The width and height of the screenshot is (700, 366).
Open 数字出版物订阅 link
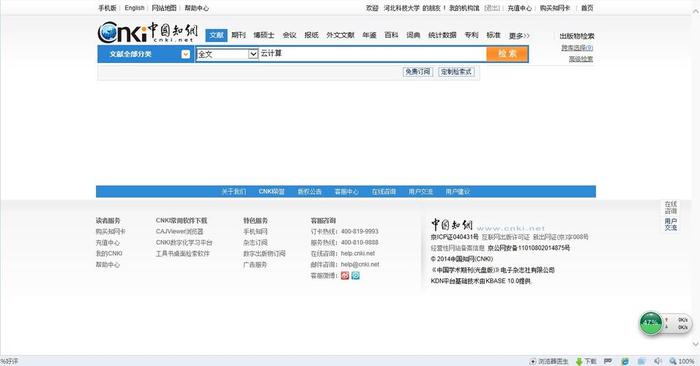(264, 254)
